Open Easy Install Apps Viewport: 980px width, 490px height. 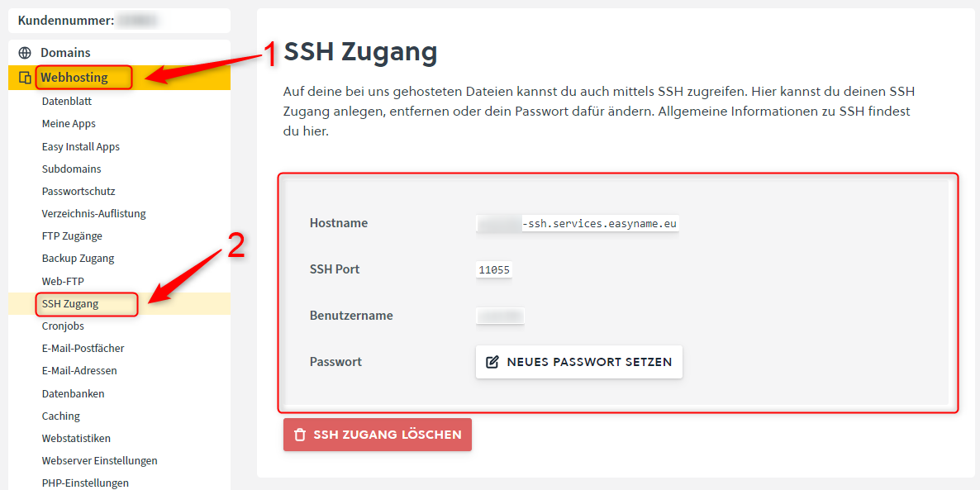click(x=81, y=147)
